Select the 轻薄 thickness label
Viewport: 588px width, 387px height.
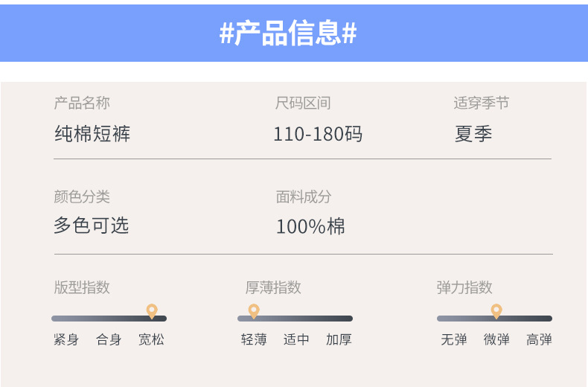[x=254, y=339]
